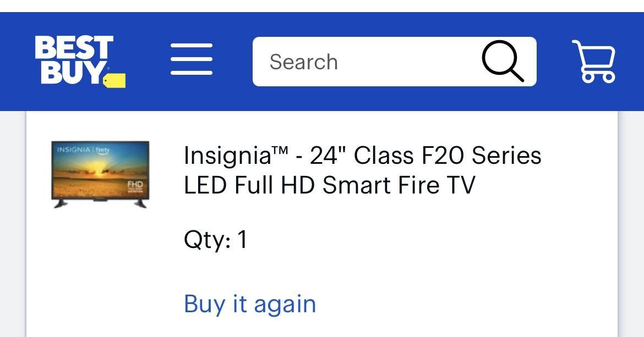View cart using the cart icon
Screen dimensions: 644x337
(x=593, y=61)
